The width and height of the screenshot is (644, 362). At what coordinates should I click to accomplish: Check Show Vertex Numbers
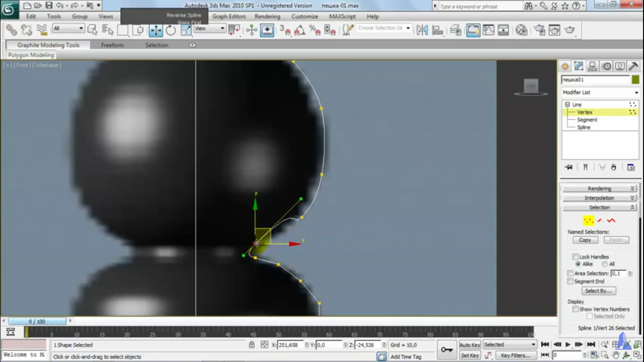click(575, 309)
